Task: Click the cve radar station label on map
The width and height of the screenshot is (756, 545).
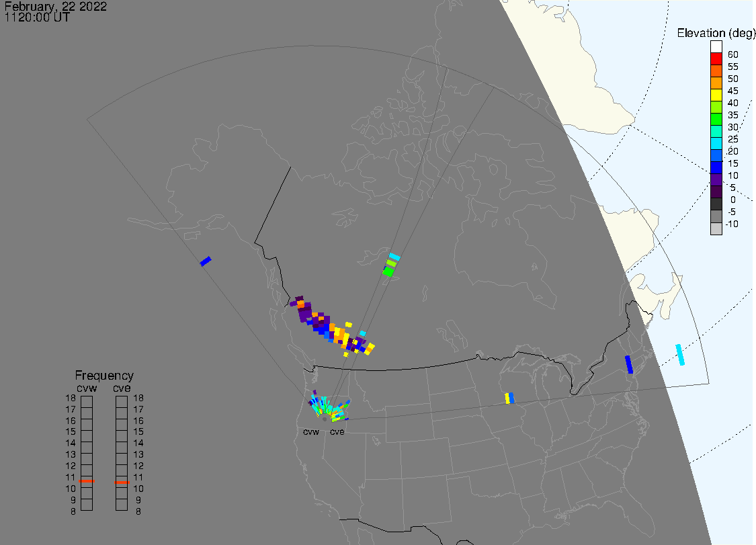Action: pos(337,431)
